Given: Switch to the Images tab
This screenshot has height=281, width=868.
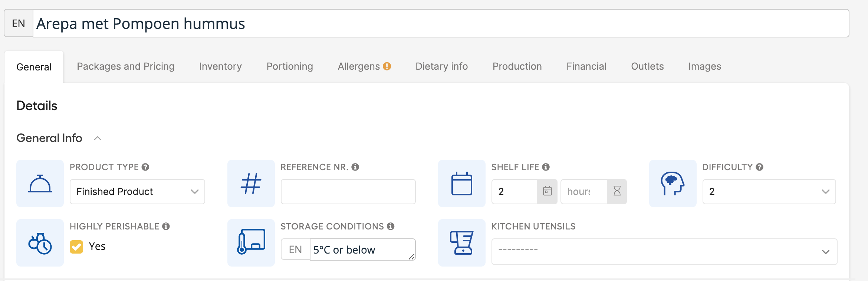Looking at the screenshot, I should pos(705,66).
